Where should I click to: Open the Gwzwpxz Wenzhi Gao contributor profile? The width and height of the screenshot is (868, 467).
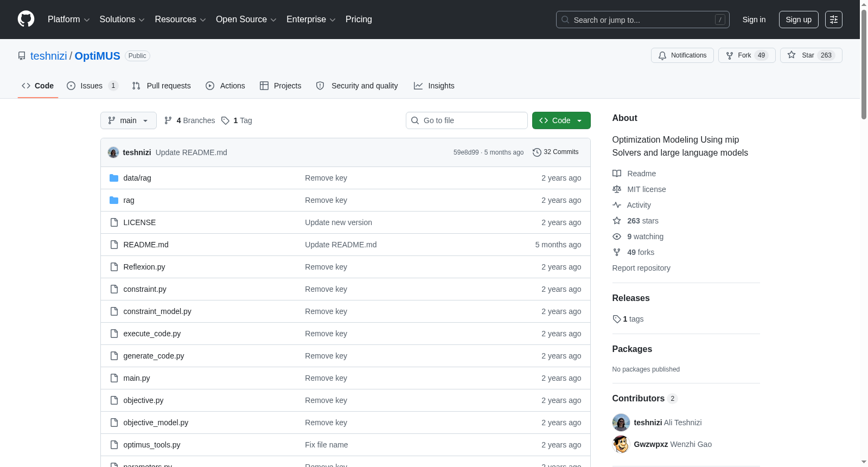[x=673, y=444]
